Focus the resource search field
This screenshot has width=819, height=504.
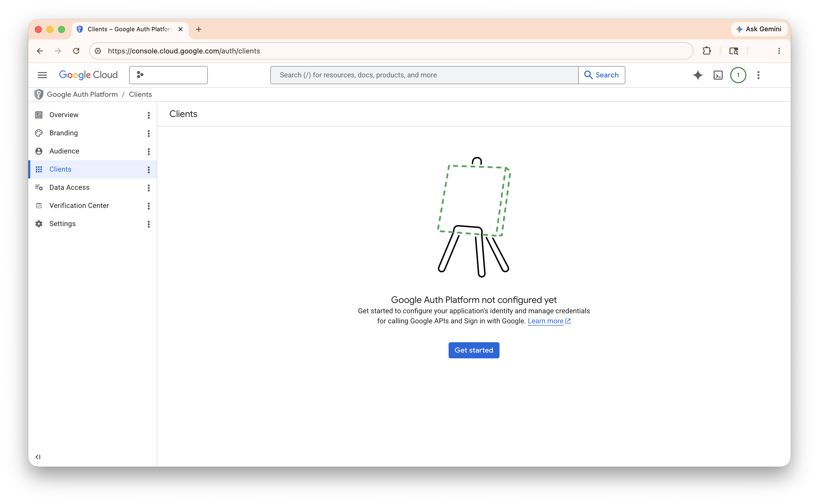click(424, 75)
